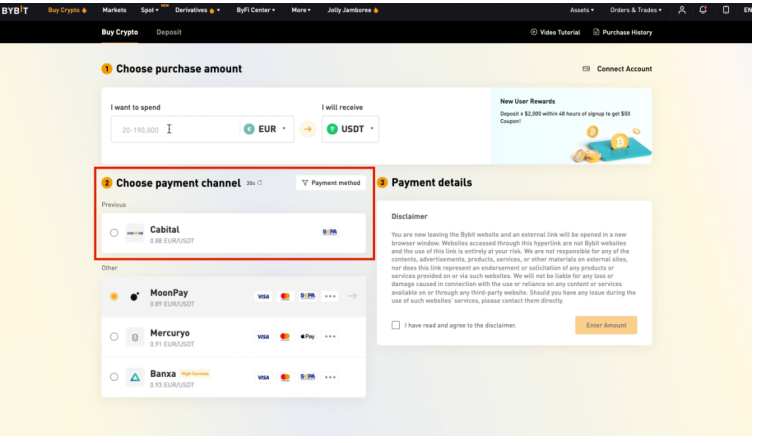The width and height of the screenshot is (759, 443).
Task: Open the Video Tutorial link
Action: pyautogui.click(x=555, y=32)
